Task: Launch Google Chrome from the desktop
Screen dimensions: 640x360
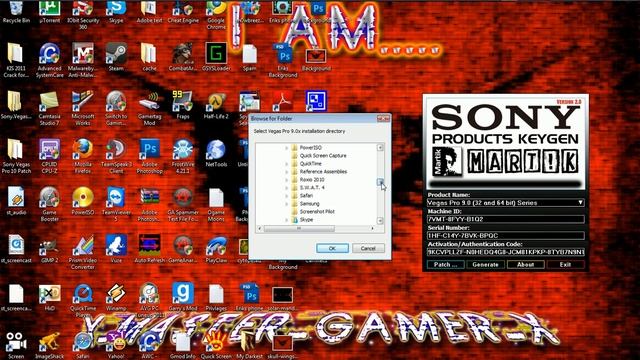Action: tap(216, 14)
